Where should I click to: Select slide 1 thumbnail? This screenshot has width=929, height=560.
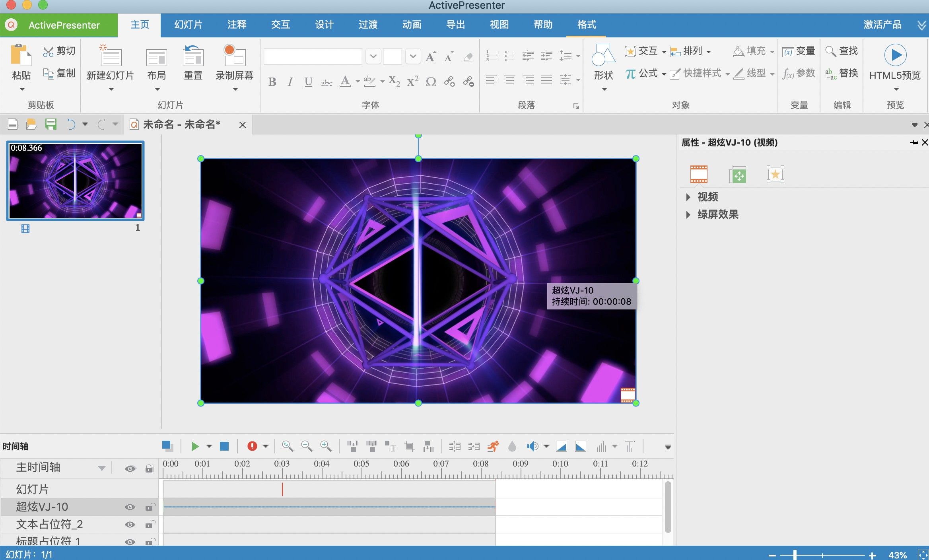coord(76,181)
